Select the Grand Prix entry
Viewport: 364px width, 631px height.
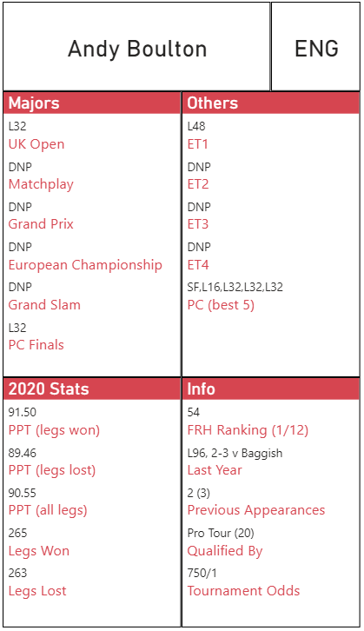(41, 223)
